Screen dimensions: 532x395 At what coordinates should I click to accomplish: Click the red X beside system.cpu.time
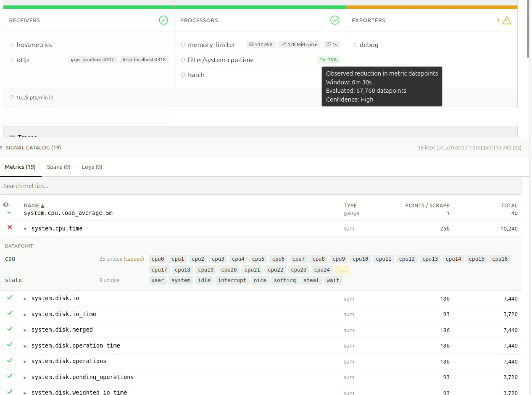[9, 228]
